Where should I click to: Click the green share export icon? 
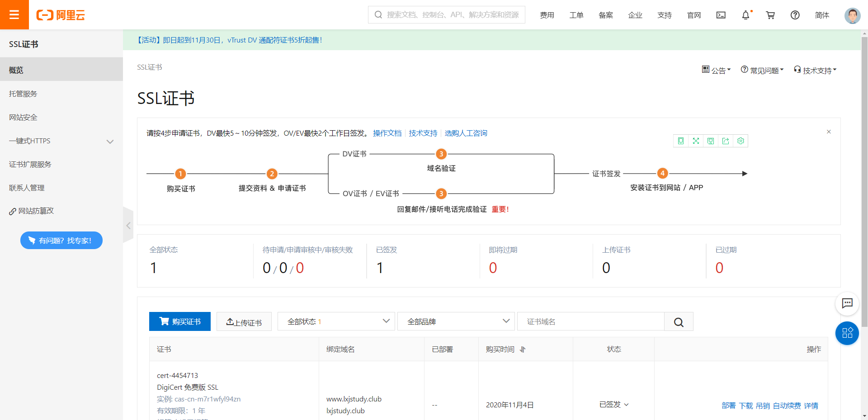[726, 141]
